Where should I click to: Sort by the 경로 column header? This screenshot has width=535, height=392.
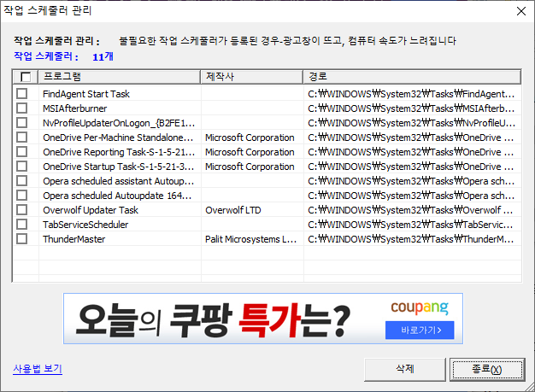tap(412, 77)
